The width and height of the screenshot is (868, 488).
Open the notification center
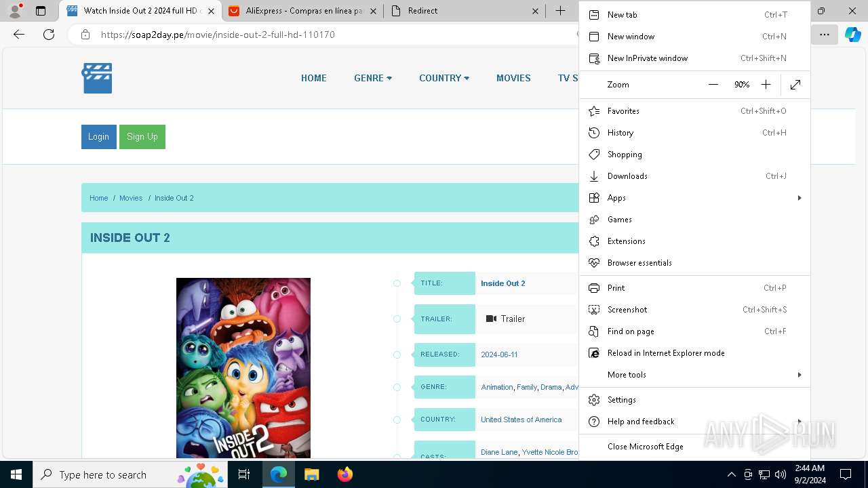(x=846, y=474)
